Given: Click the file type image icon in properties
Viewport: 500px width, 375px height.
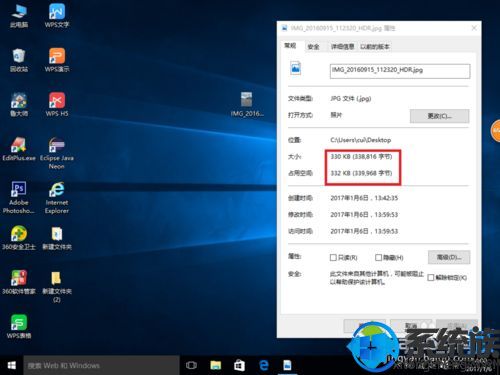Looking at the screenshot, I should (x=296, y=68).
